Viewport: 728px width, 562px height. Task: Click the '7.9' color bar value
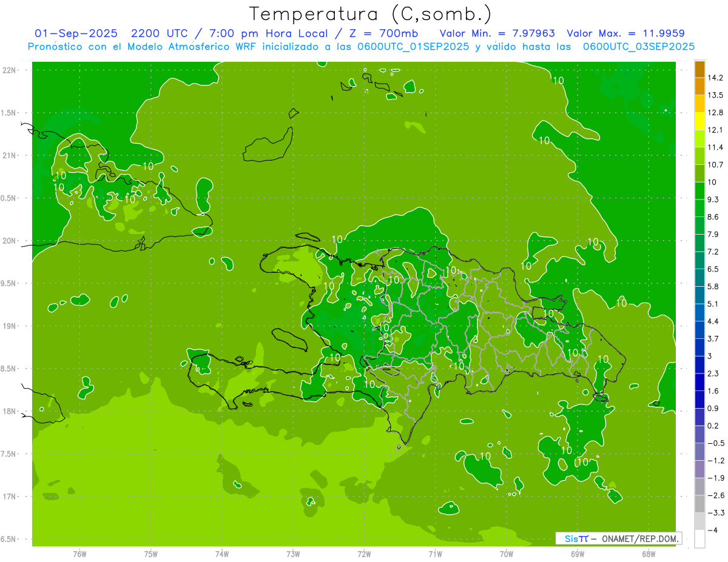pyautogui.click(x=713, y=234)
